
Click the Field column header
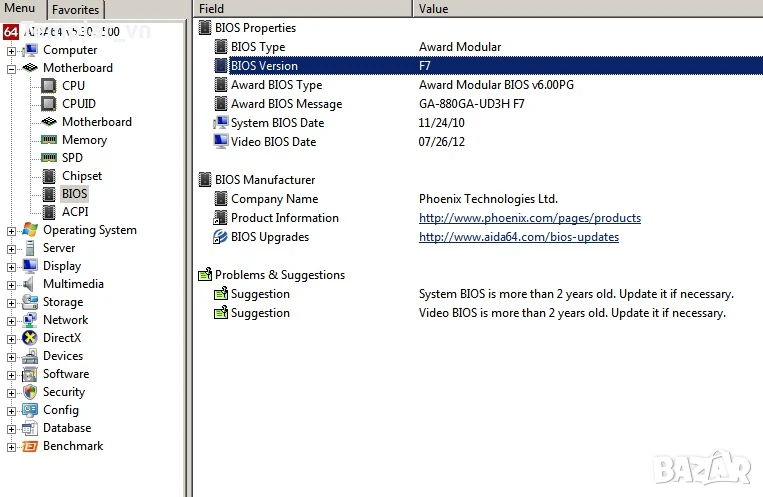[x=302, y=9]
